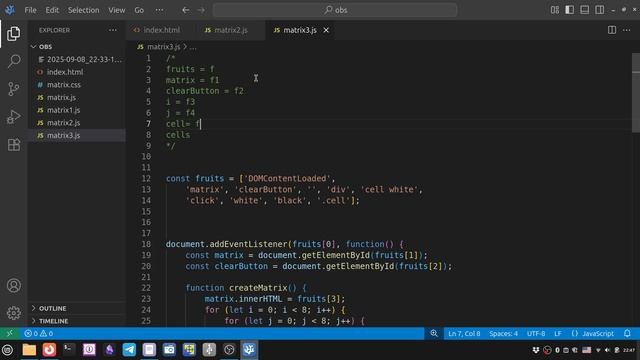The image size is (640, 360).
Task: Open editor More Actions ellipsis
Action: 627,30
